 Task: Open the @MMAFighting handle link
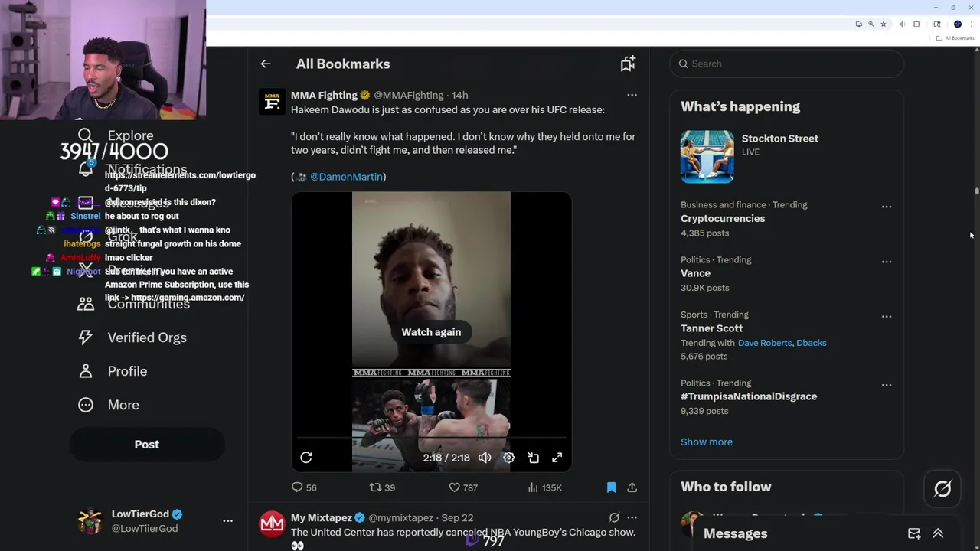click(408, 96)
